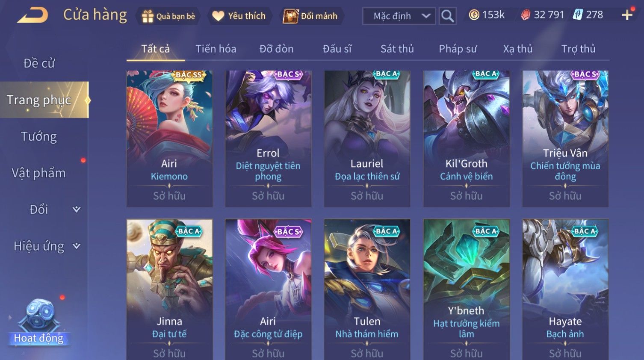The height and width of the screenshot is (360, 644).
Task: Open the Yêu thích favorites heart
Action: [240, 16]
